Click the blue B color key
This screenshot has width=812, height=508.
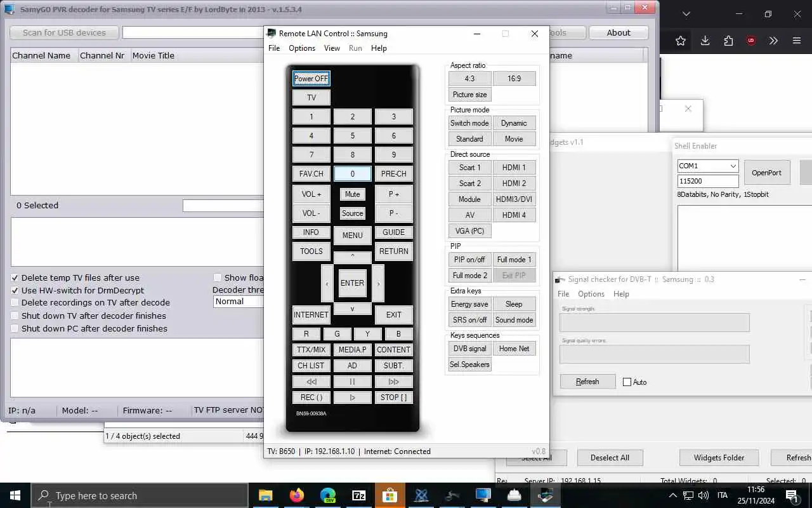pyautogui.click(x=398, y=333)
